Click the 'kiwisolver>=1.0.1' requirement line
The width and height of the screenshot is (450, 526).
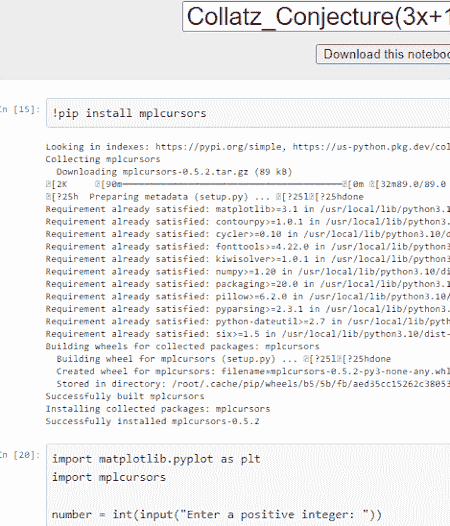tap(248, 259)
